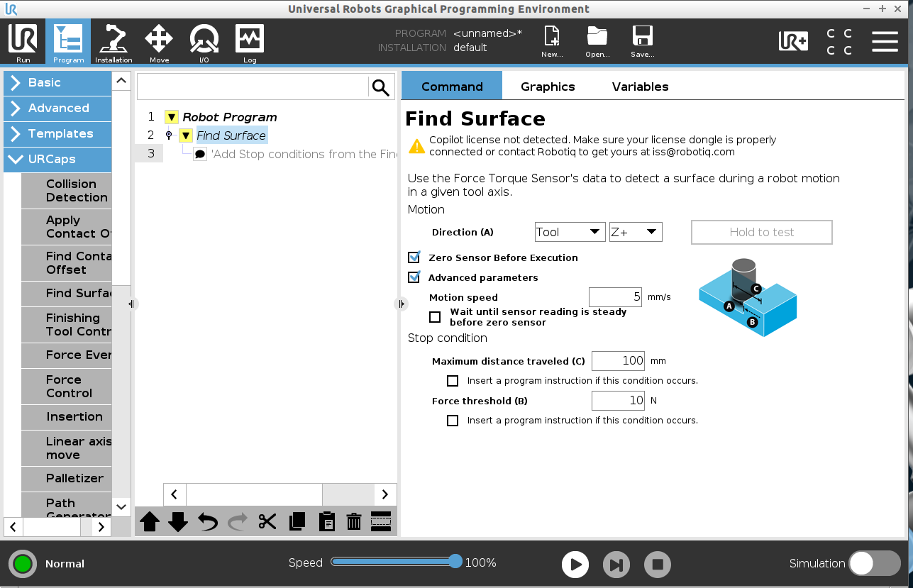
Task: Open the I/O panel icon
Action: [x=204, y=41]
